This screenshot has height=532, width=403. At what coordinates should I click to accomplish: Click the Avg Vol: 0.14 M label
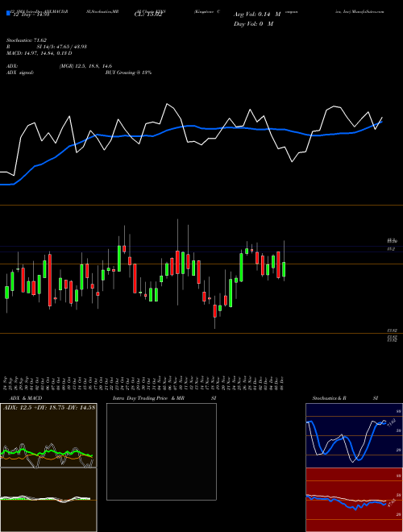click(257, 15)
